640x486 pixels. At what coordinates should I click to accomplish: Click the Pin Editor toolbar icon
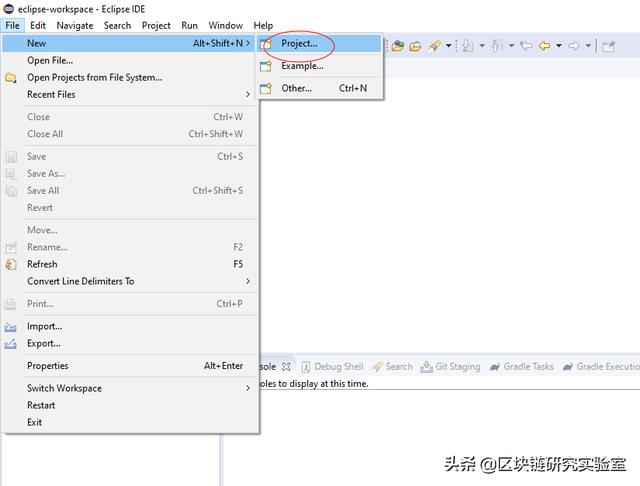click(x=609, y=47)
